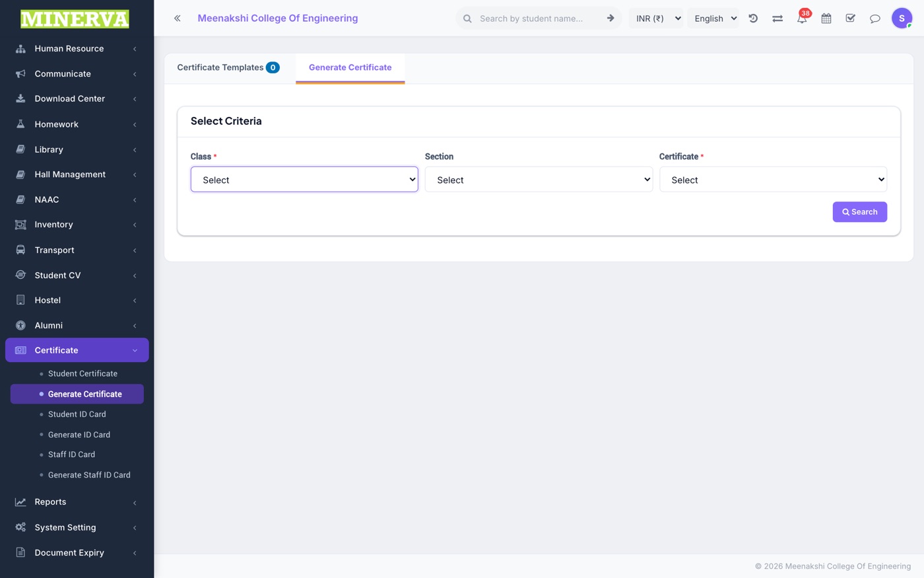Viewport: 924px width, 578px height.
Task: Open the Hall Management menu
Action: tap(77, 174)
